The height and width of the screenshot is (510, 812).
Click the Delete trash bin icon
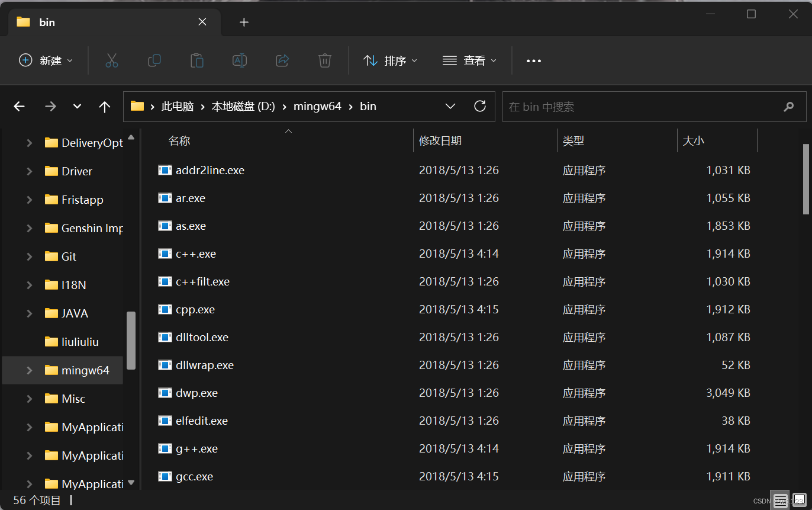[324, 60]
